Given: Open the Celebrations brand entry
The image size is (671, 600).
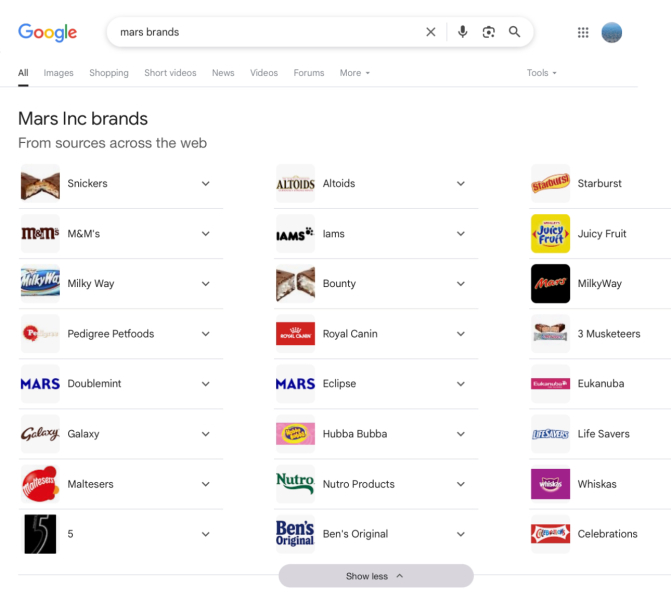Looking at the screenshot, I should (600, 534).
